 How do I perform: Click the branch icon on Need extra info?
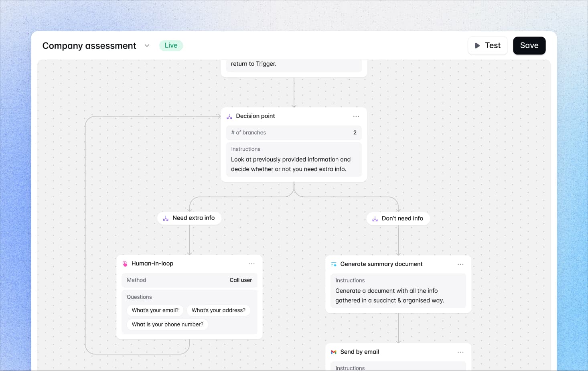point(166,218)
